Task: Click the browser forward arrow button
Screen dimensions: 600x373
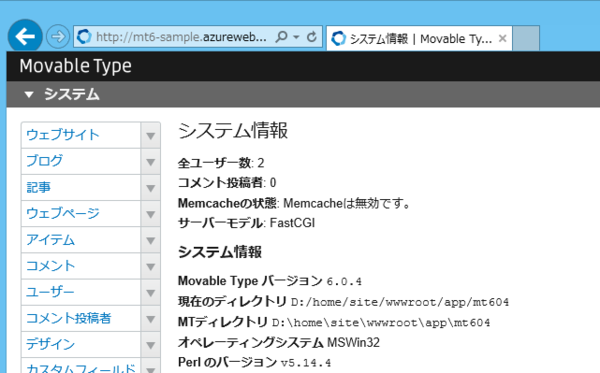Action: tap(58, 37)
